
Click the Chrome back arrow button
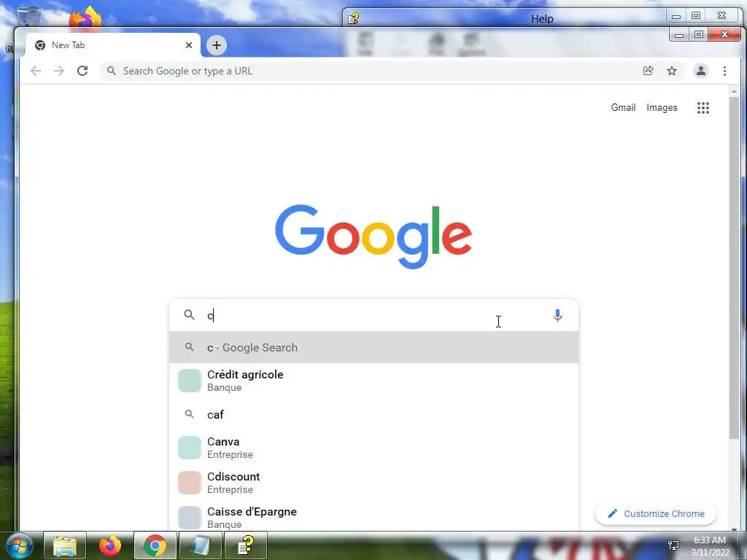point(36,71)
